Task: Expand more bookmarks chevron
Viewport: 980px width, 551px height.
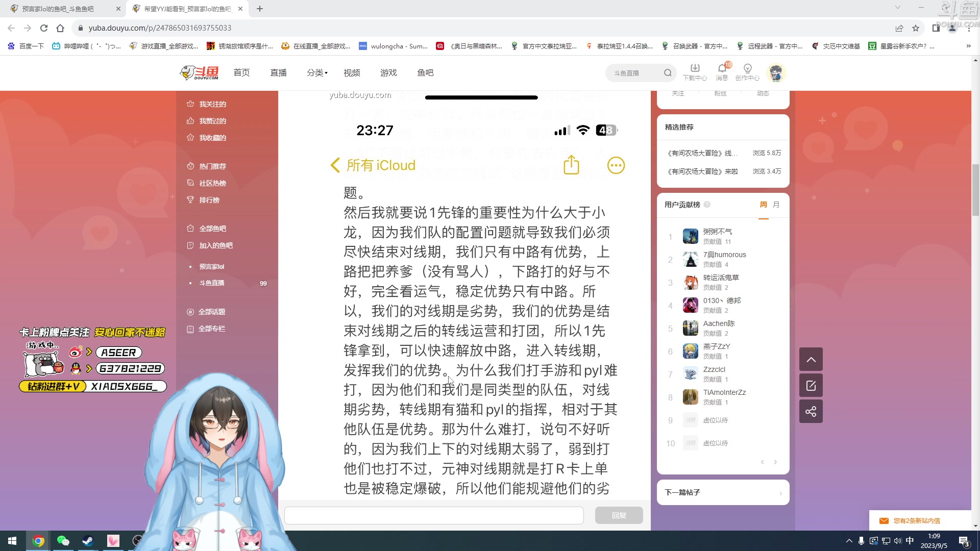Action: 968,46
